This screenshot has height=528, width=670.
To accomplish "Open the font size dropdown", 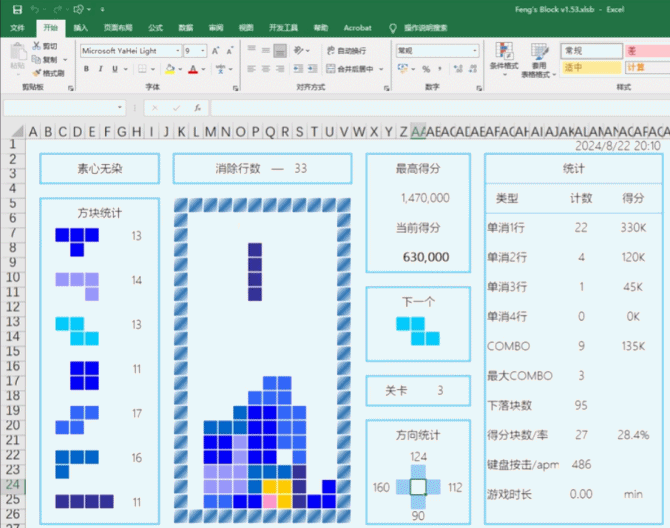I will coord(203,51).
